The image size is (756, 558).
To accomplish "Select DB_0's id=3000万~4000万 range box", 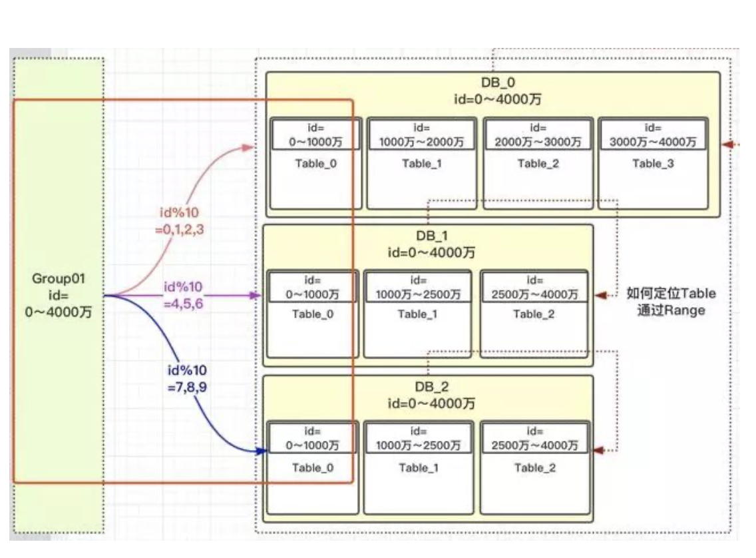I will pos(653,135).
